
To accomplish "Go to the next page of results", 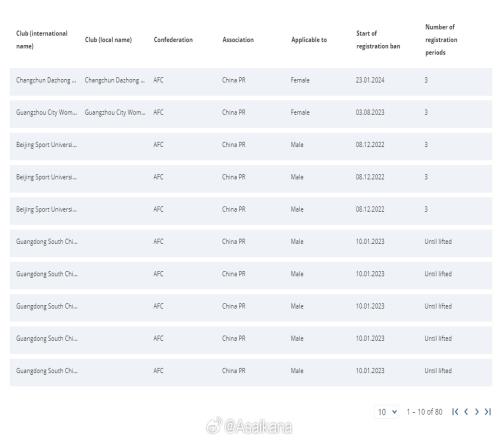I will (x=477, y=412).
